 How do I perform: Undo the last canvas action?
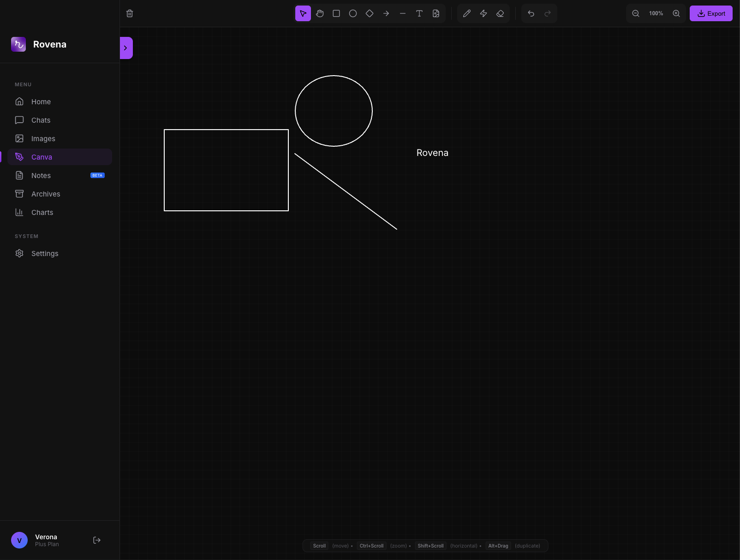[531, 13]
